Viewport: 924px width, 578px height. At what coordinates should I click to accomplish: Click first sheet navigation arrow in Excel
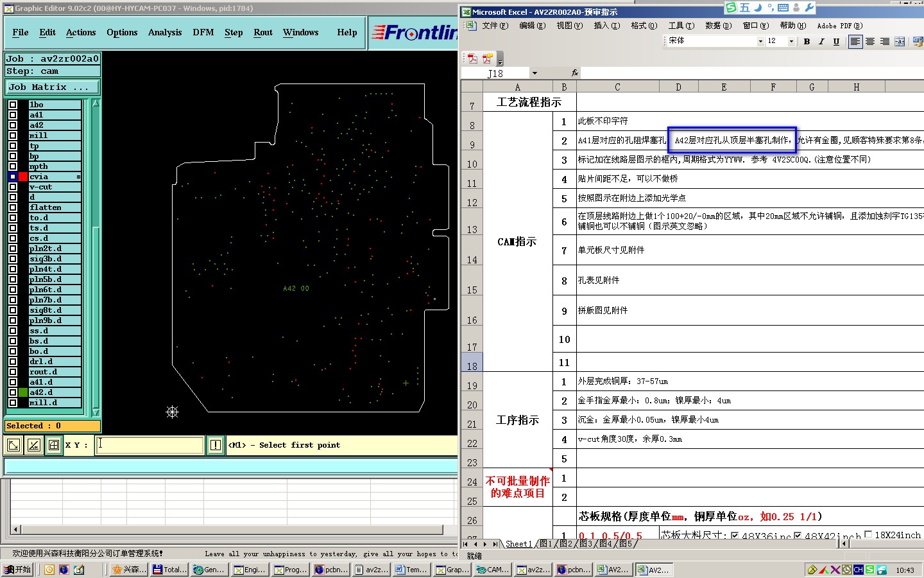pyautogui.click(x=466, y=544)
